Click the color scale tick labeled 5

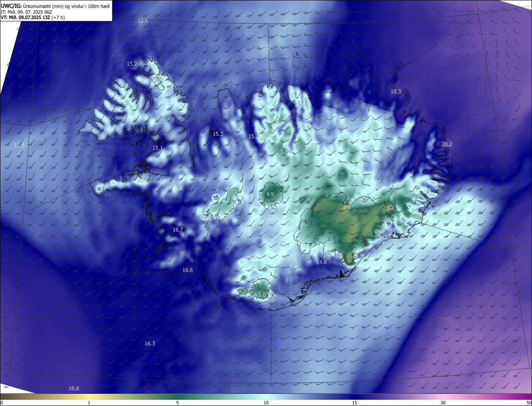(177, 403)
